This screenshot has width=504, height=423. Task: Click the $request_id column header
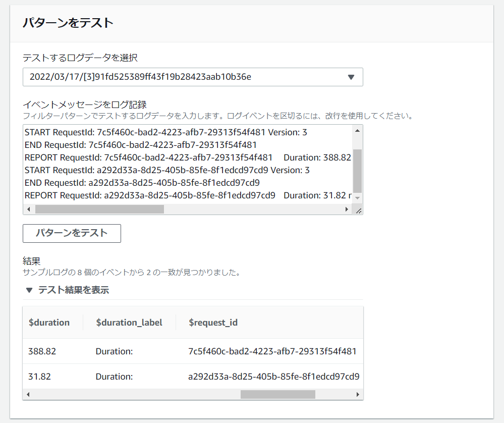(x=213, y=323)
